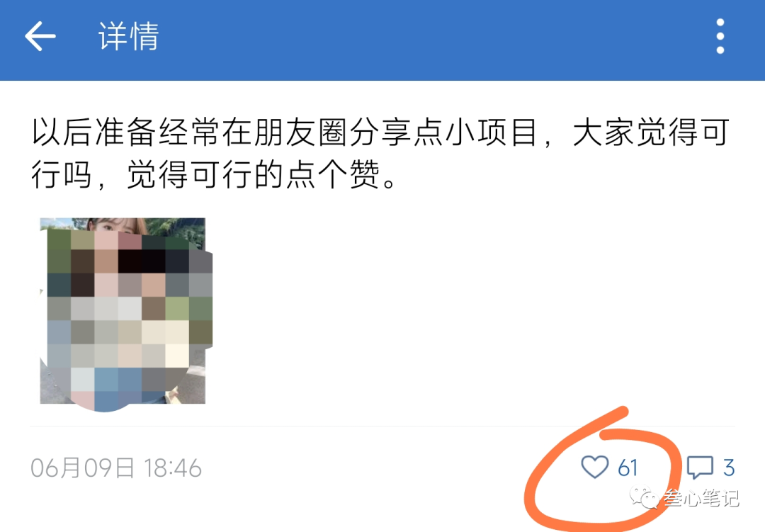Image resolution: width=765 pixels, height=532 pixels.
Task: Select the post timestamp 06月09日 18:46
Action: 116,468
